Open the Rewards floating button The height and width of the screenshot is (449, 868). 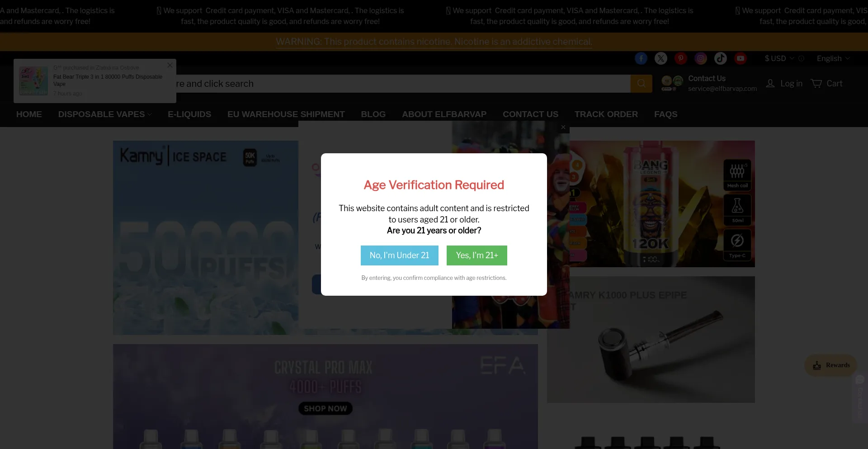(x=830, y=365)
